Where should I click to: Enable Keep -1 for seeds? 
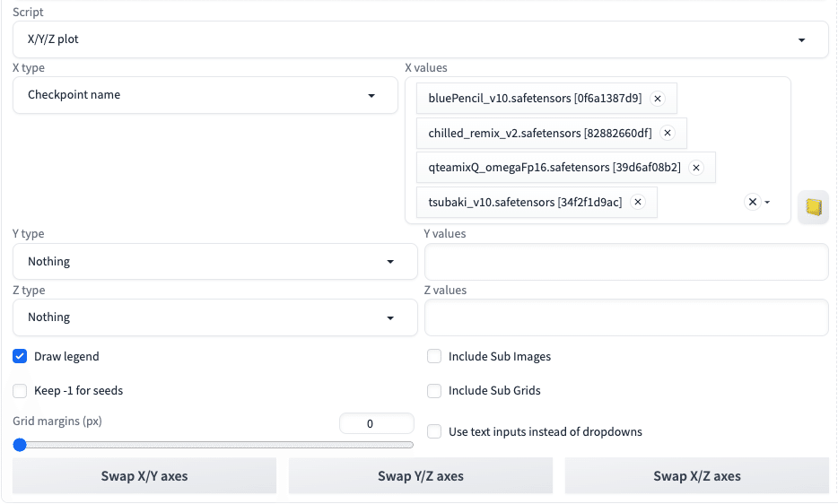tap(20, 391)
